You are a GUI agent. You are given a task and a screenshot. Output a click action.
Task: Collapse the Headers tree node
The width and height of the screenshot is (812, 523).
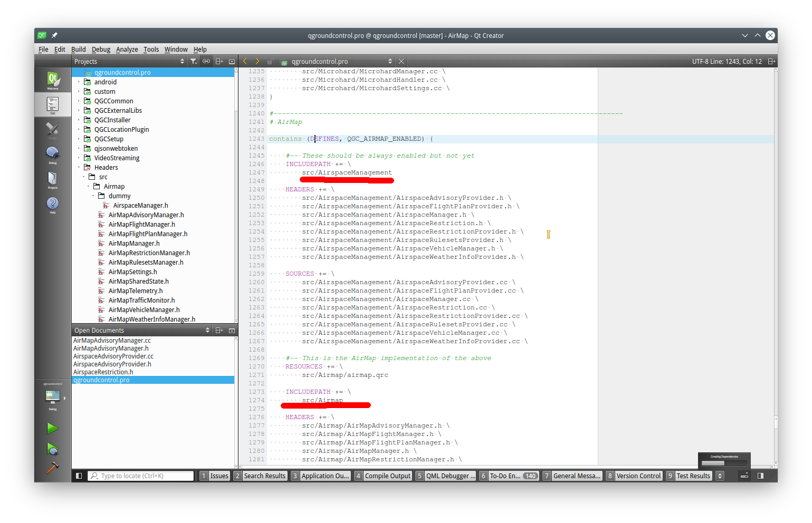coord(79,168)
